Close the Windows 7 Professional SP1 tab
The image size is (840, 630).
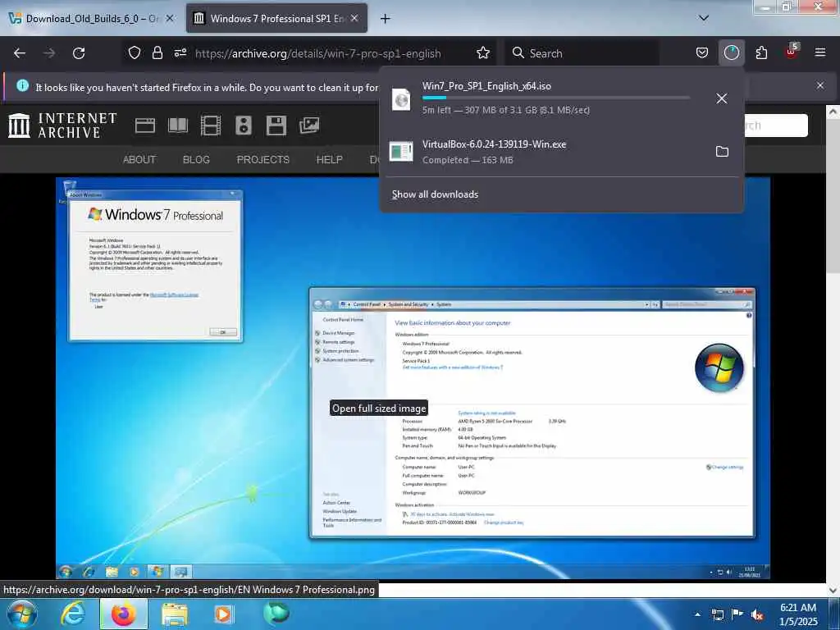point(354,18)
